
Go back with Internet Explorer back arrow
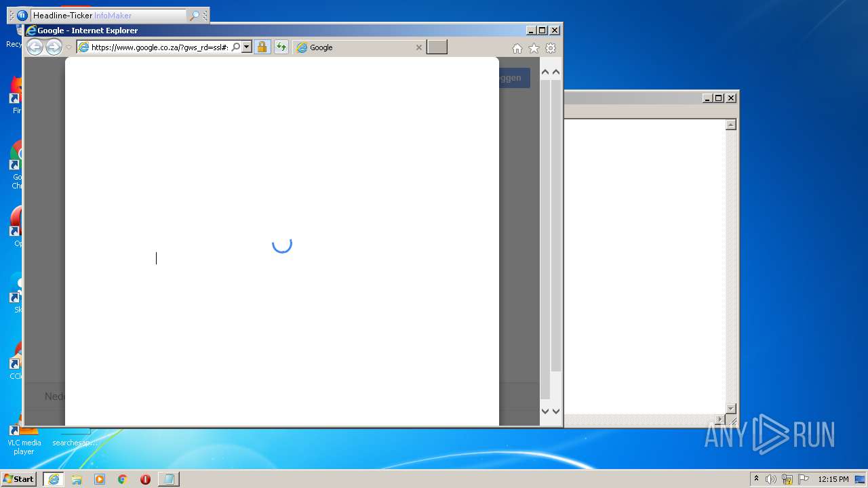35,47
